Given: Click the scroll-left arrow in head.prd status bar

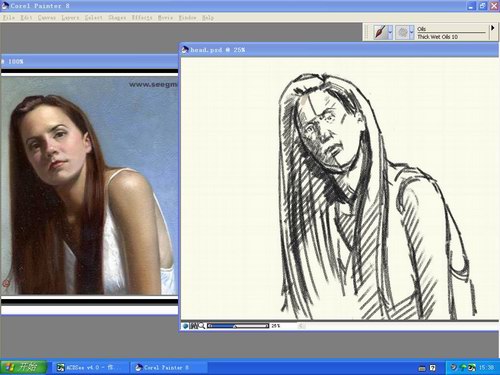Looking at the screenshot, I should pos(301,326).
